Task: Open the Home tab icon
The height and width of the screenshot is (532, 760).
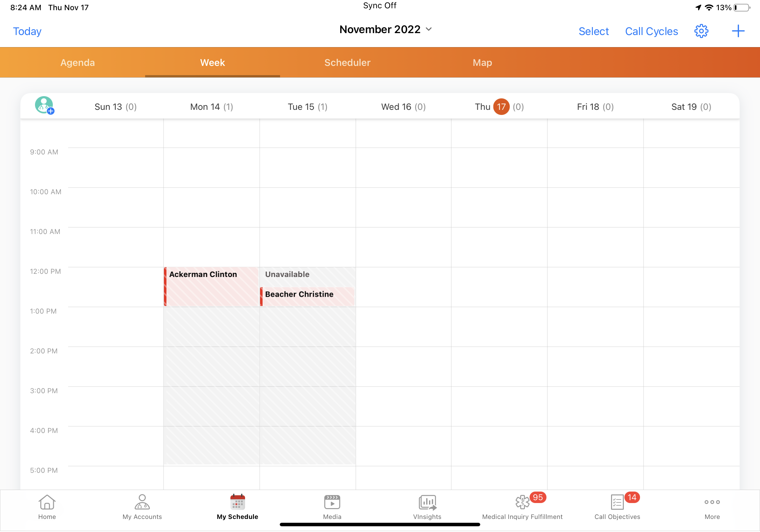Action: (47, 507)
